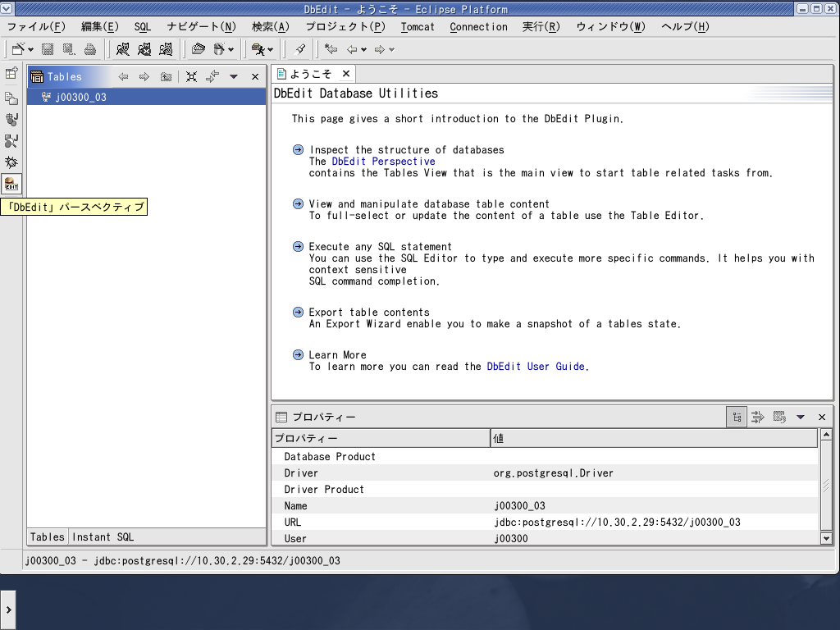Image resolution: width=840 pixels, height=630 pixels.
Task: Click the Up folder icon in Tables view
Action: click(x=166, y=76)
